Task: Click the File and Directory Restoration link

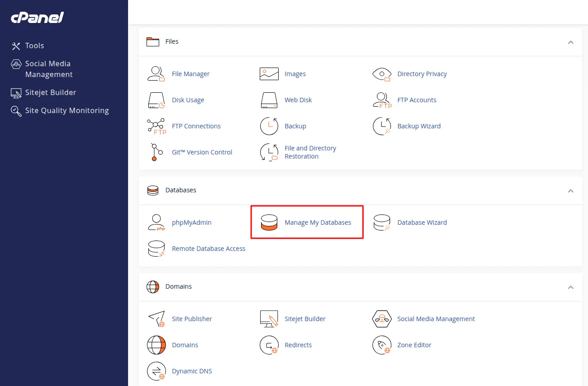Action: coord(310,152)
